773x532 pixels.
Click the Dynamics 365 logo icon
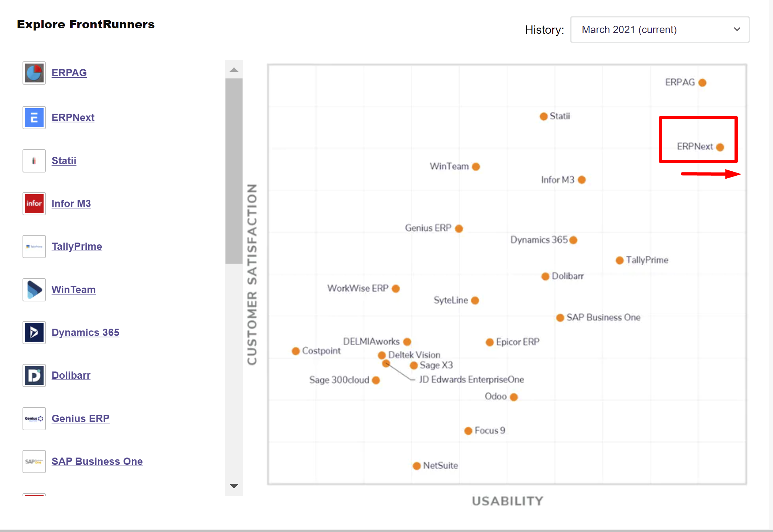34,332
